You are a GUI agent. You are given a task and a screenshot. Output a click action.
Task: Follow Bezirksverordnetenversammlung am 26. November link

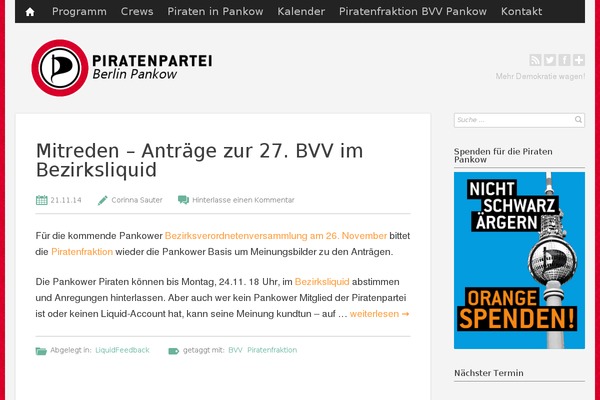(x=276, y=236)
